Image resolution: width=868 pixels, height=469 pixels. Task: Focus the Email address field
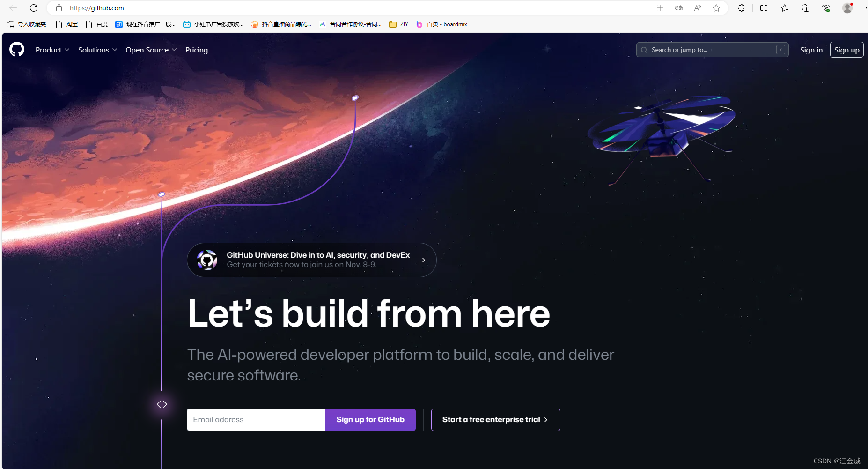click(x=256, y=420)
